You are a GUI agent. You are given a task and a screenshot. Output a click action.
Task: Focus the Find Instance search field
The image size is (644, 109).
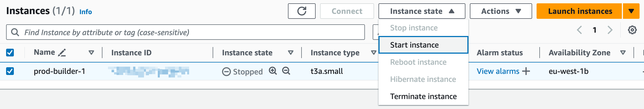tap(185, 32)
